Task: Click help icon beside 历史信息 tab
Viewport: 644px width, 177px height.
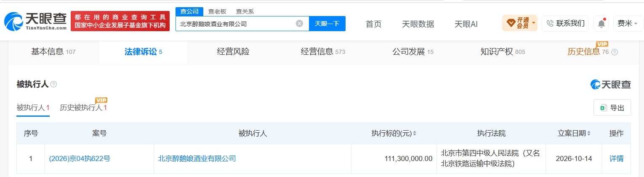Action: click(x=615, y=52)
